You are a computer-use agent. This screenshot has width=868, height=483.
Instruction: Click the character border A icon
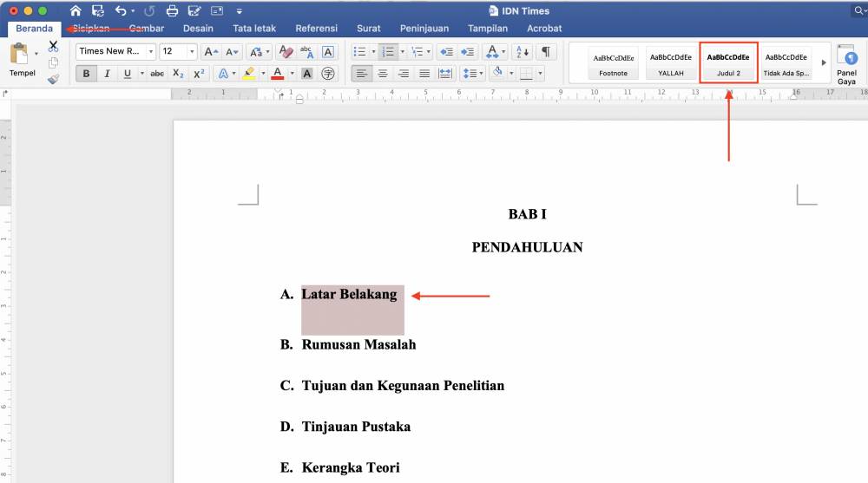[328, 51]
